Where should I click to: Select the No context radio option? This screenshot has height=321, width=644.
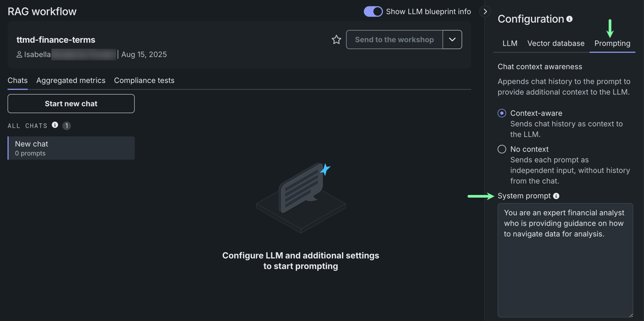point(502,149)
